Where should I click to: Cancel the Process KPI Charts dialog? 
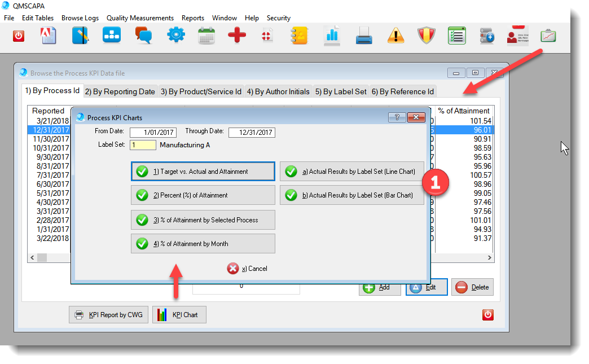tap(247, 269)
